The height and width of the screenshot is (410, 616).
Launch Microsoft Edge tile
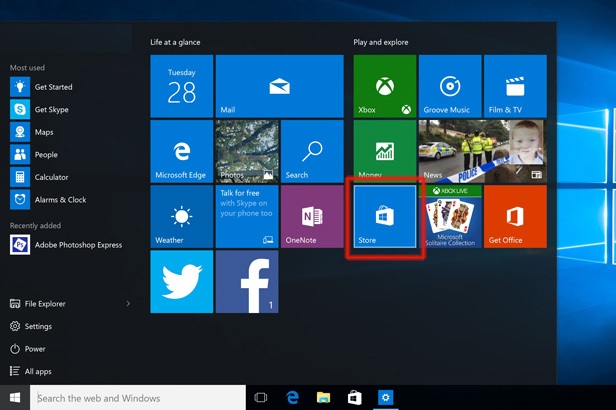[x=182, y=151]
